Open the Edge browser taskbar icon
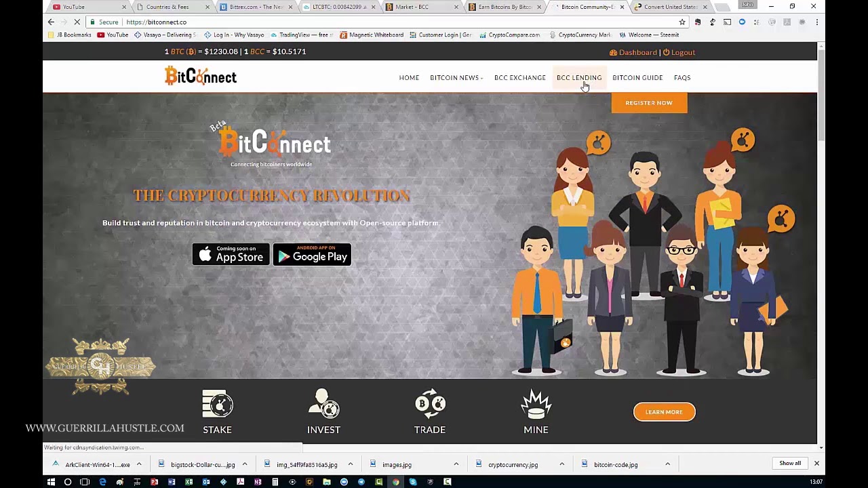Viewport: 868px width, 488px height. (x=102, y=482)
